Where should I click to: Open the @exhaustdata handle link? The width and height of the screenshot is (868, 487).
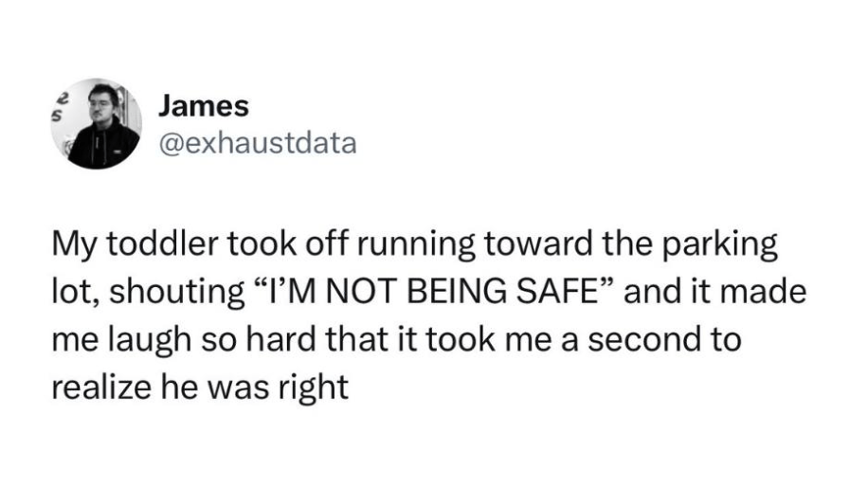click(258, 143)
